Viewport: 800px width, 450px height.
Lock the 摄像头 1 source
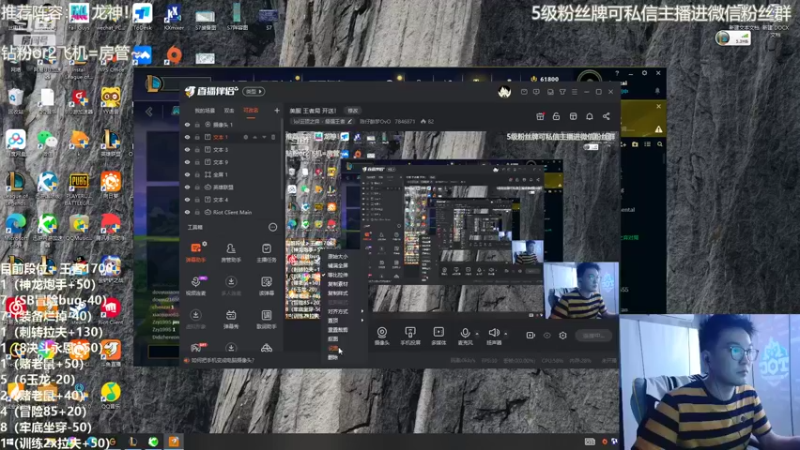point(197,124)
